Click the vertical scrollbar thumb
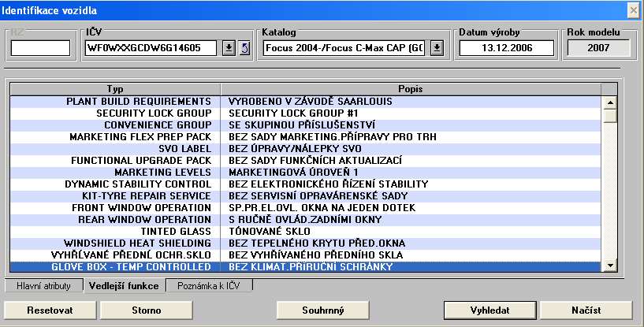The image size is (644, 327). [609, 116]
